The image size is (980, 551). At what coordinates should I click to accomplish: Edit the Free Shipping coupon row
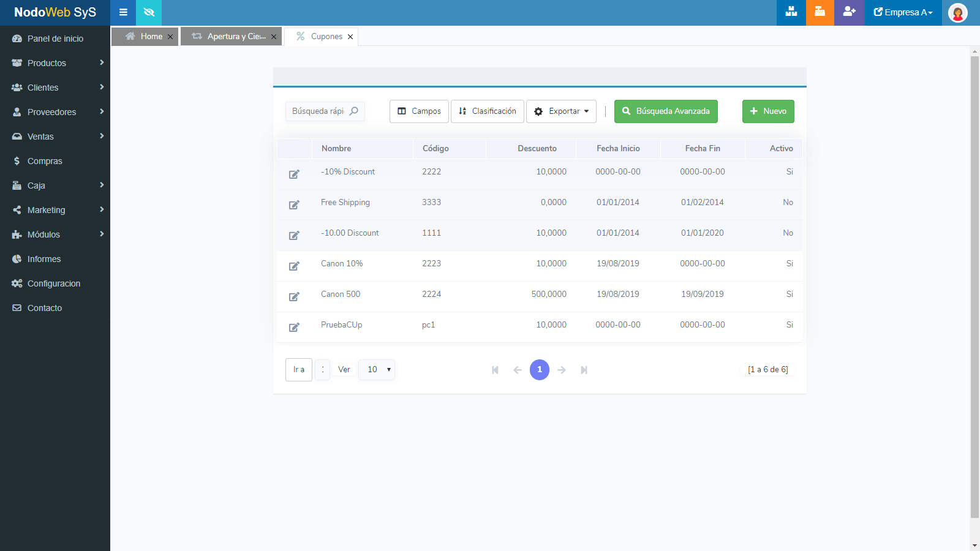pyautogui.click(x=294, y=204)
